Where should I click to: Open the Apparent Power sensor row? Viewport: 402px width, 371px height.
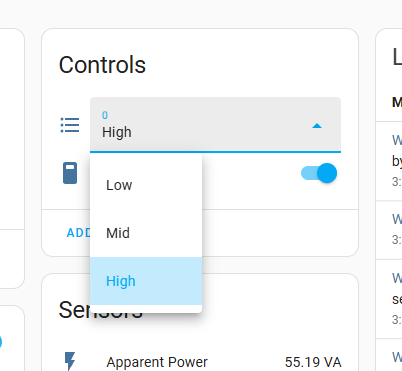pyautogui.click(x=200, y=362)
